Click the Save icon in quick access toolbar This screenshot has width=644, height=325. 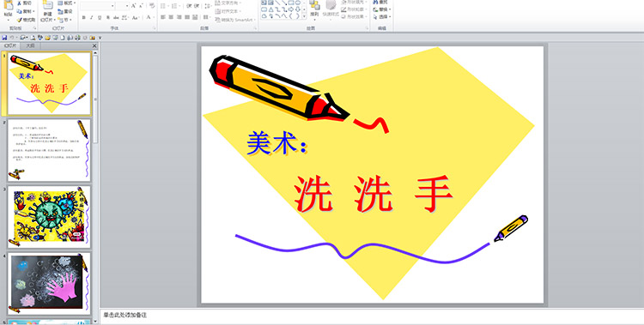4,38
